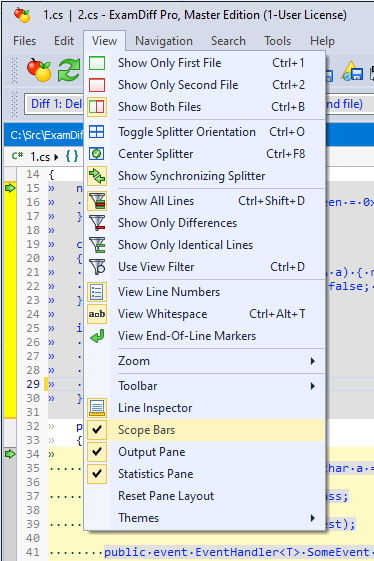Screen dimensions: 374x561
Task: Click Reset Pane Layout
Action: 166,496
